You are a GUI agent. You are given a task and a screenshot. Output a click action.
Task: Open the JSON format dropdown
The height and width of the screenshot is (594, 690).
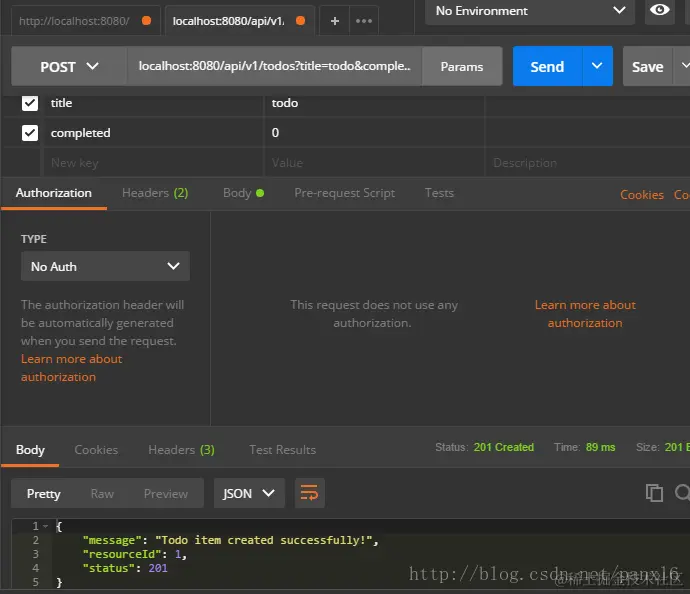pyautogui.click(x=249, y=493)
